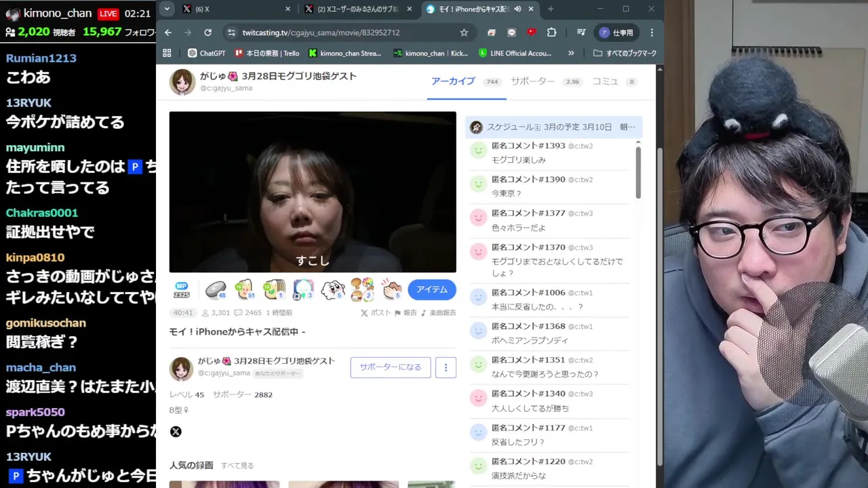Open the three-dot menu beside サポーターになる
Viewport: 868px width, 488px height.
tap(446, 367)
